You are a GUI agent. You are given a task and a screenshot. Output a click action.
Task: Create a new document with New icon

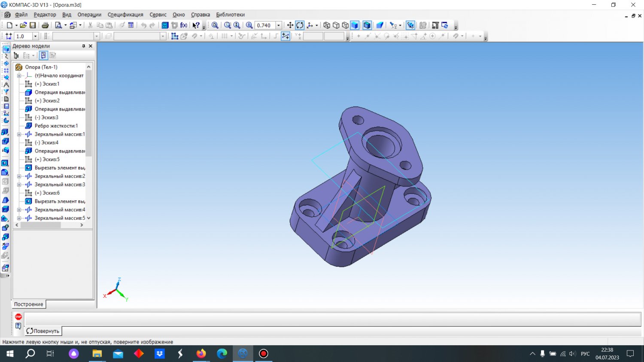click(9, 25)
